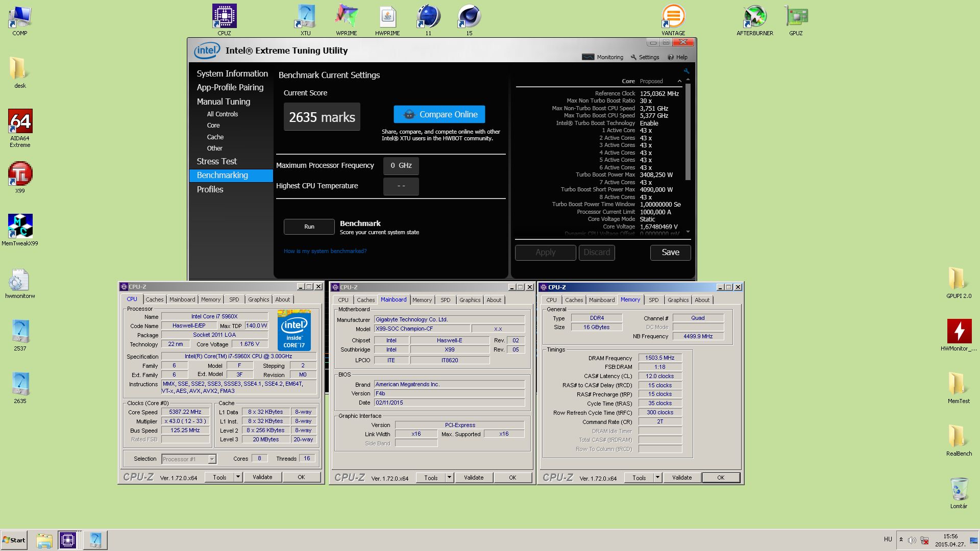Image resolution: width=980 pixels, height=551 pixels.
Task: Expand Tools dropdown arrow in first CPU-Z
Action: pos(238,477)
